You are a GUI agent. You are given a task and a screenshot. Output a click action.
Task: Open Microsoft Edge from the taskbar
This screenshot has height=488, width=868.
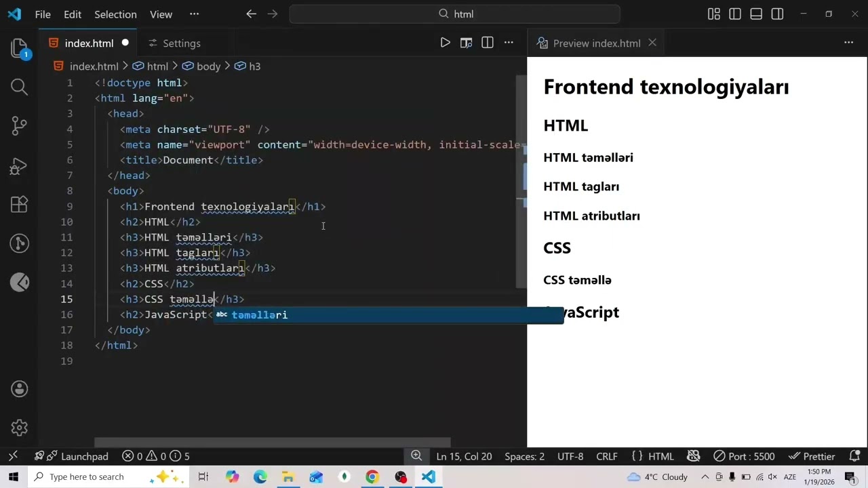[x=260, y=476]
